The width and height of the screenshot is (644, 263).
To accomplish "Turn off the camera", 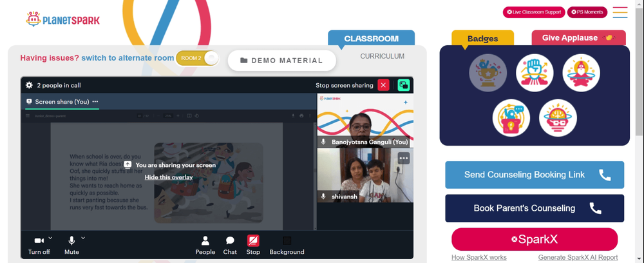I will tap(39, 246).
